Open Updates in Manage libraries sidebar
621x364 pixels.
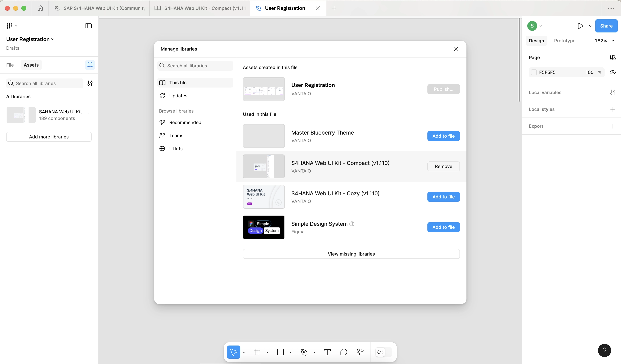point(178,96)
